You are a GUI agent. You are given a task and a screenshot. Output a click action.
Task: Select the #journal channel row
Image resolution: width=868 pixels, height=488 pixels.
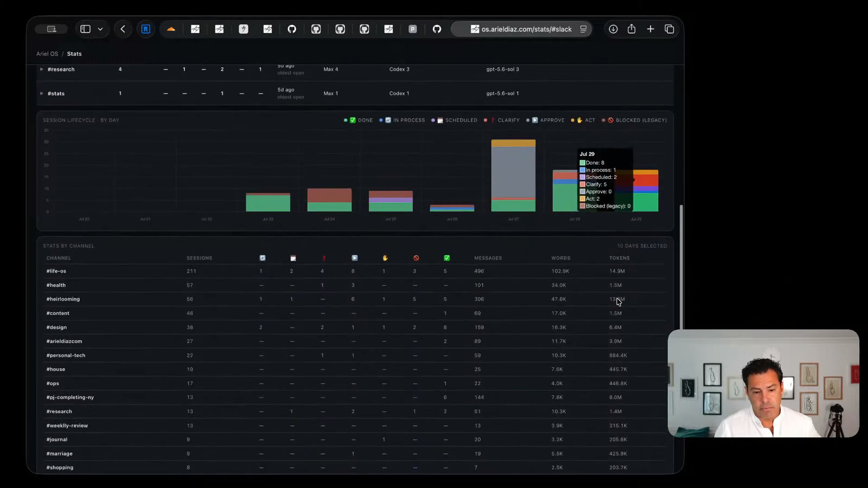point(355,440)
